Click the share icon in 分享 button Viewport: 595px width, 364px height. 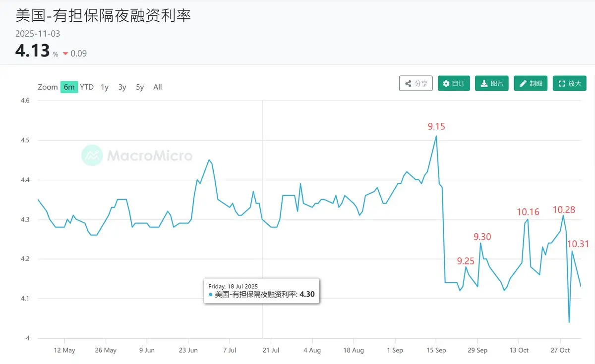[x=408, y=84]
